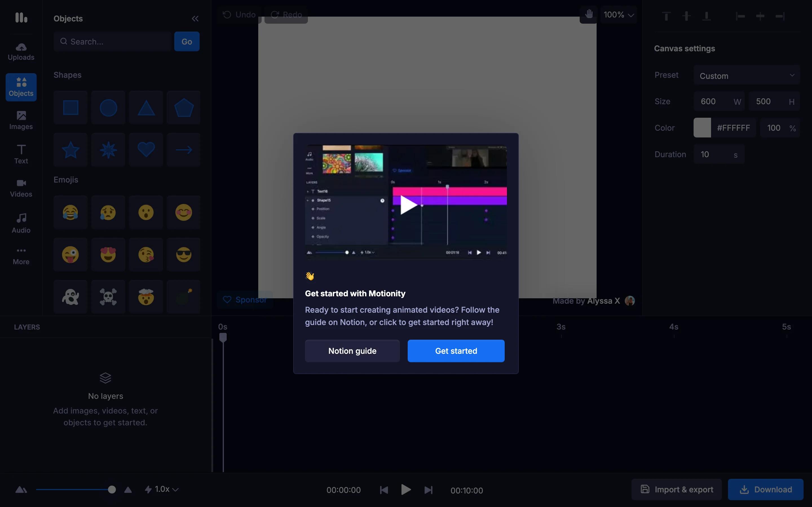
Task: Select the hand pan tool
Action: [x=588, y=14]
